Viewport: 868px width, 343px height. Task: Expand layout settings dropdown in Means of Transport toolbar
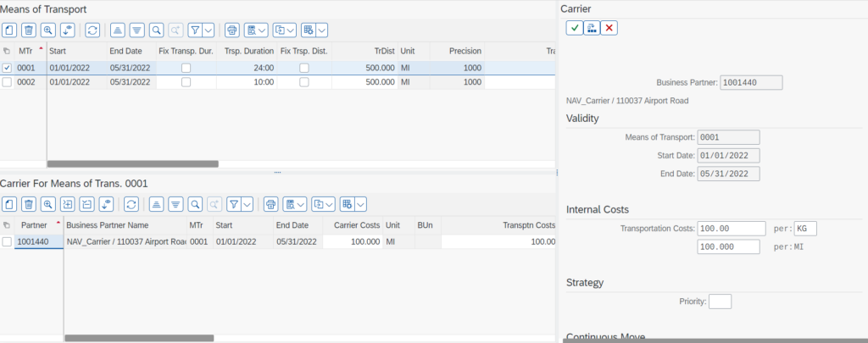[x=322, y=30]
